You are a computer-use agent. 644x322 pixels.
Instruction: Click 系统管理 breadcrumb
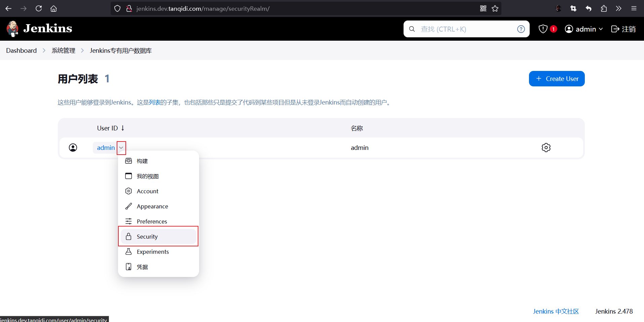[63, 50]
